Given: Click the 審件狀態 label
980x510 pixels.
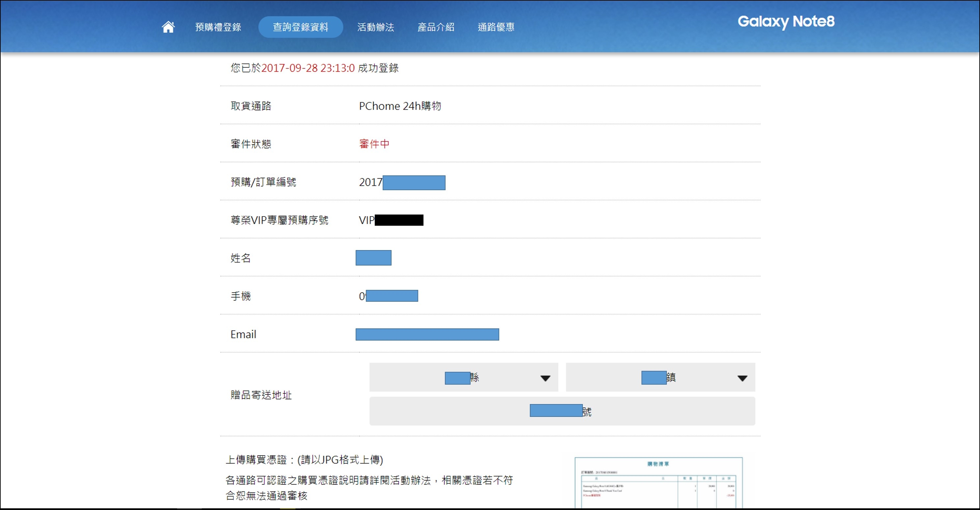Looking at the screenshot, I should point(251,144).
